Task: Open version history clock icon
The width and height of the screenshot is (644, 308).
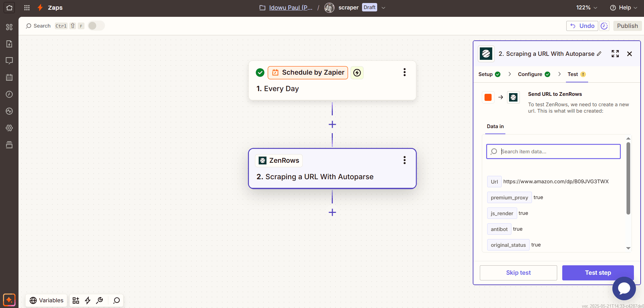Action: point(604,26)
